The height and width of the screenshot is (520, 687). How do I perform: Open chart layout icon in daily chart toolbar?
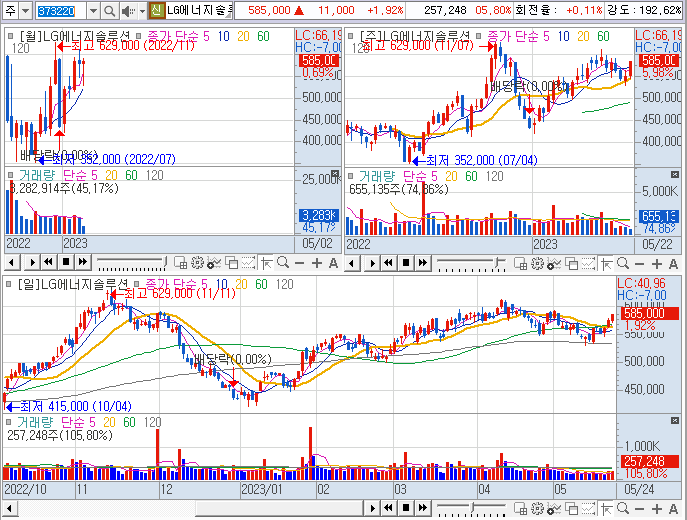coord(521,508)
